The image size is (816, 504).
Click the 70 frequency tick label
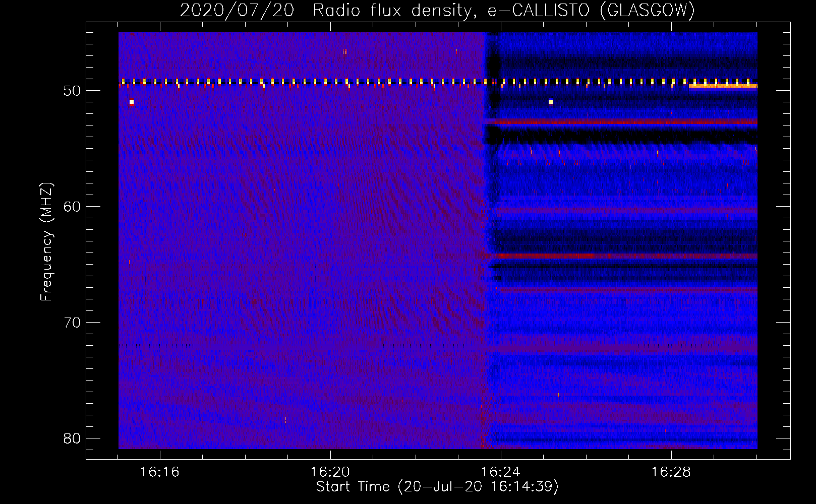point(72,323)
